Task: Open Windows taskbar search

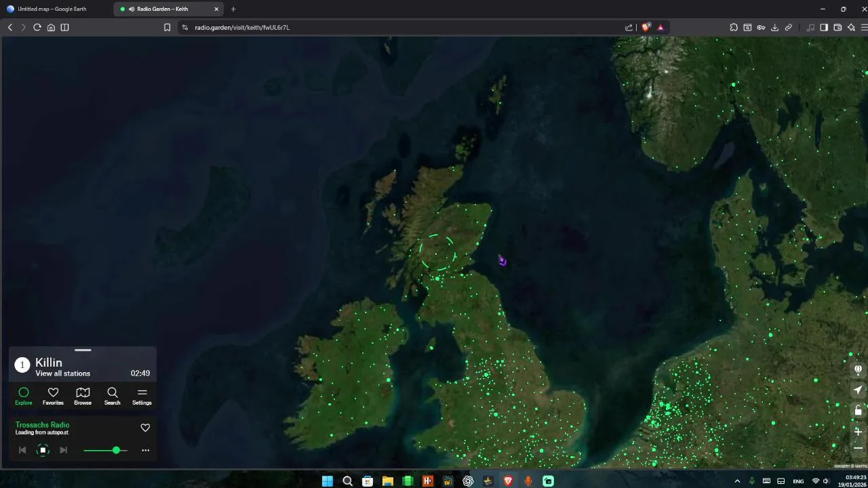Action: click(347, 481)
